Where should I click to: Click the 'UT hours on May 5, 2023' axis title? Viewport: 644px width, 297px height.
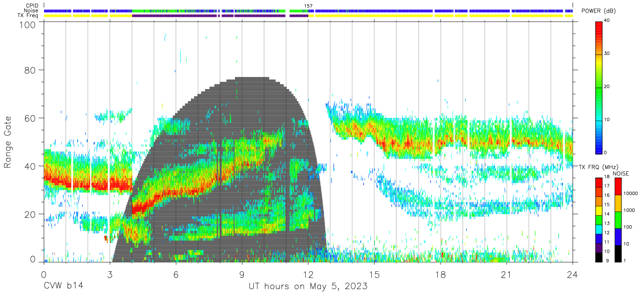click(x=308, y=287)
